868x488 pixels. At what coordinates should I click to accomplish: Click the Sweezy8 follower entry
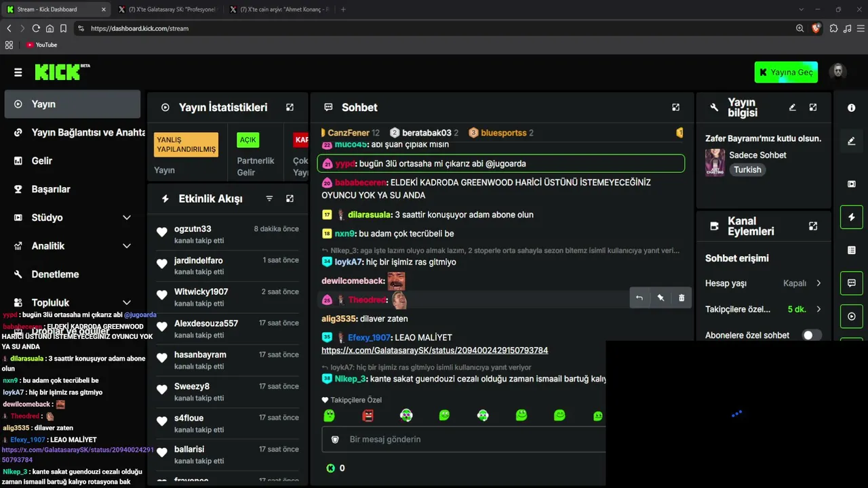(227, 392)
